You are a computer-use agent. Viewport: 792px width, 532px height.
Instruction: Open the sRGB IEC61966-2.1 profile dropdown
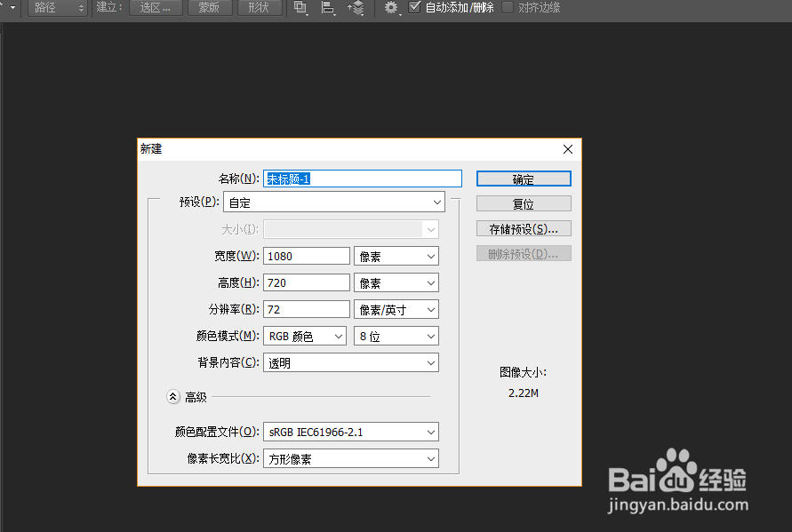click(350, 432)
